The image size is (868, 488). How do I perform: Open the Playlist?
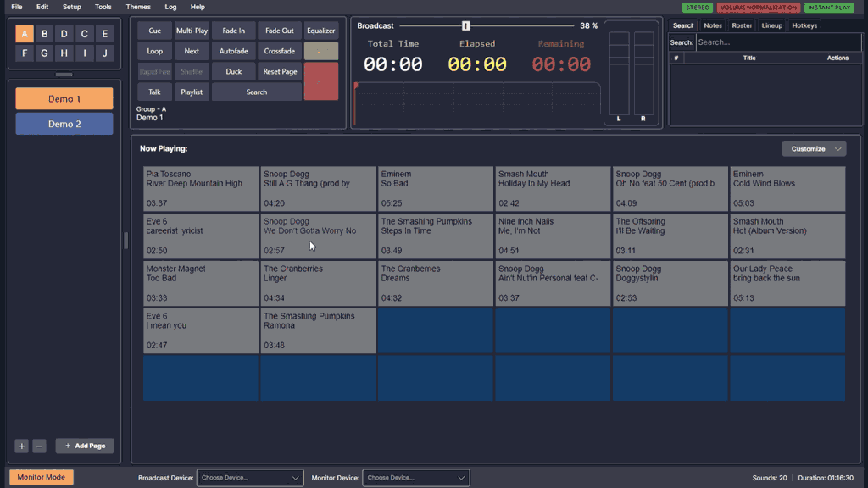(192, 91)
